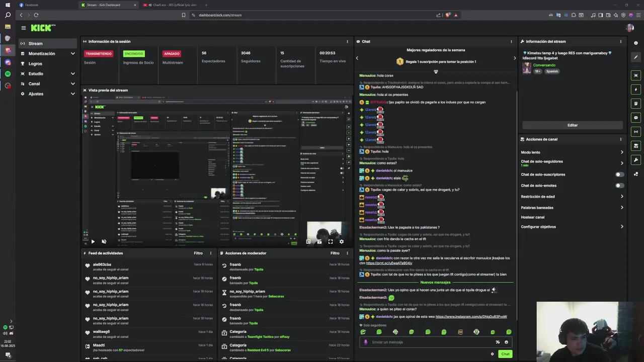Toggle the document widget icon in the right sidebar
Image resolution: width=644 pixels, height=362 pixels.
pyautogui.click(x=636, y=104)
